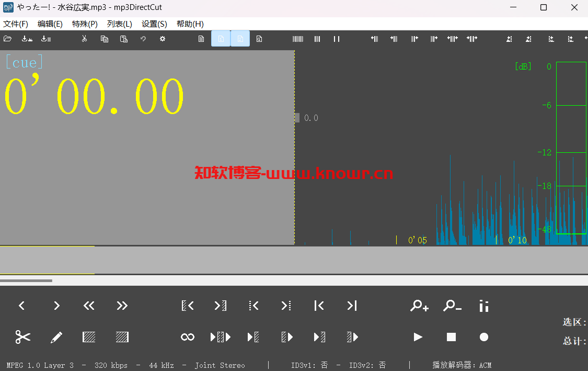Click the gray overview position bar
This screenshot has width=588, height=371.
coord(294,260)
